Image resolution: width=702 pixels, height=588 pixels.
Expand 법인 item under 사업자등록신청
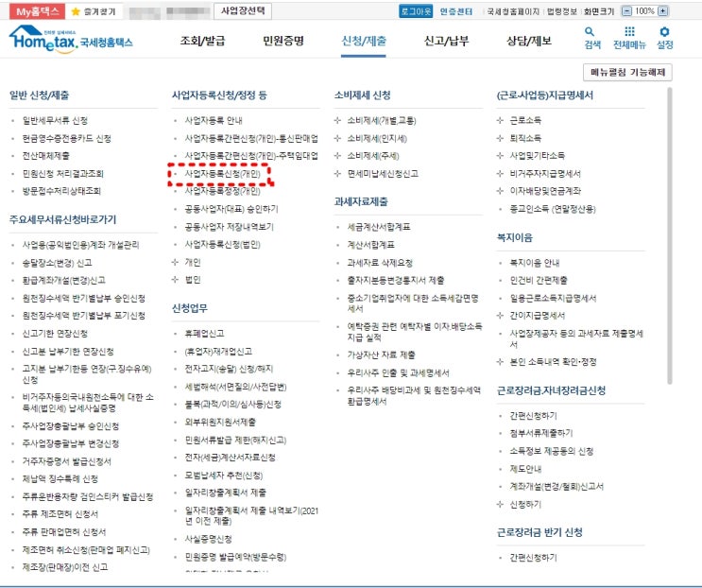(175, 280)
